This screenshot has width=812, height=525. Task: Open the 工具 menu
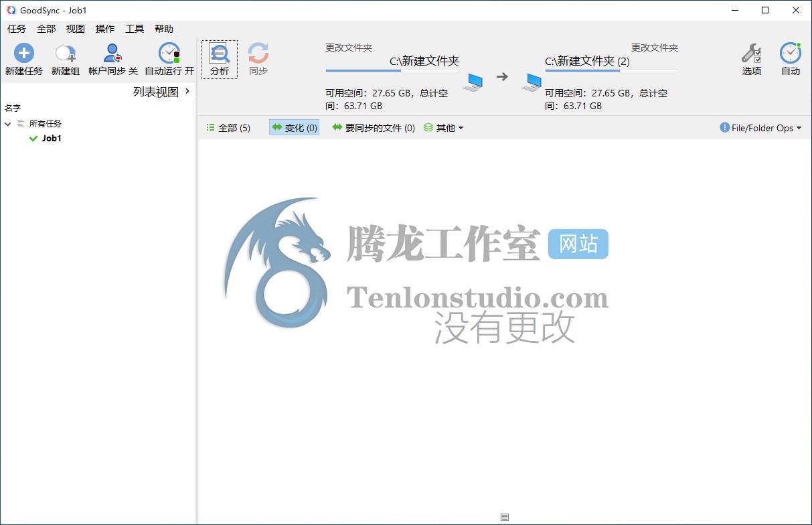(135, 29)
